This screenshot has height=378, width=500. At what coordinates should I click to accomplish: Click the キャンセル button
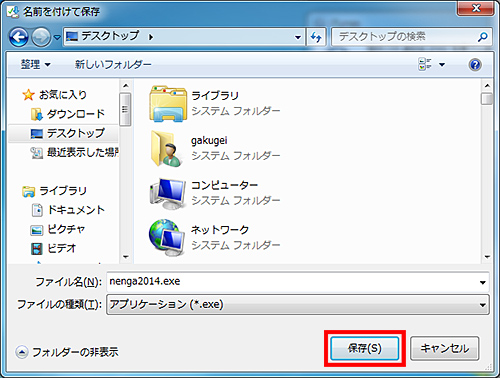[445, 348]
